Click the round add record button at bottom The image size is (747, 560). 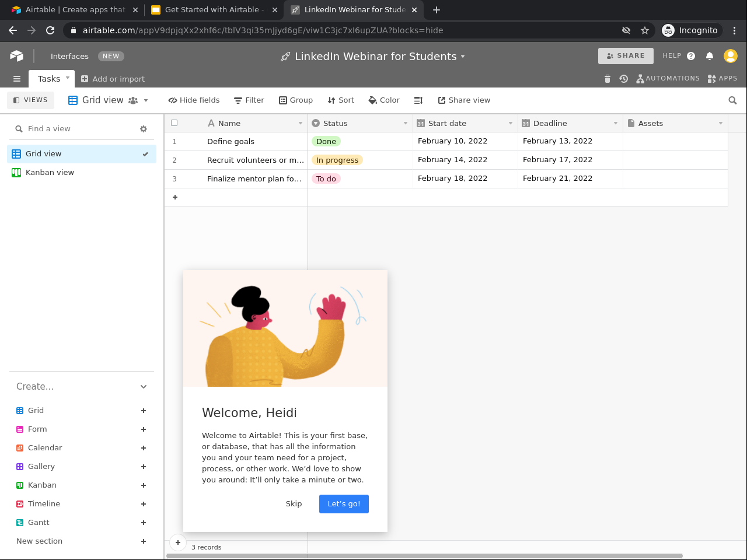pyautogui.click(x=178, y=542)
